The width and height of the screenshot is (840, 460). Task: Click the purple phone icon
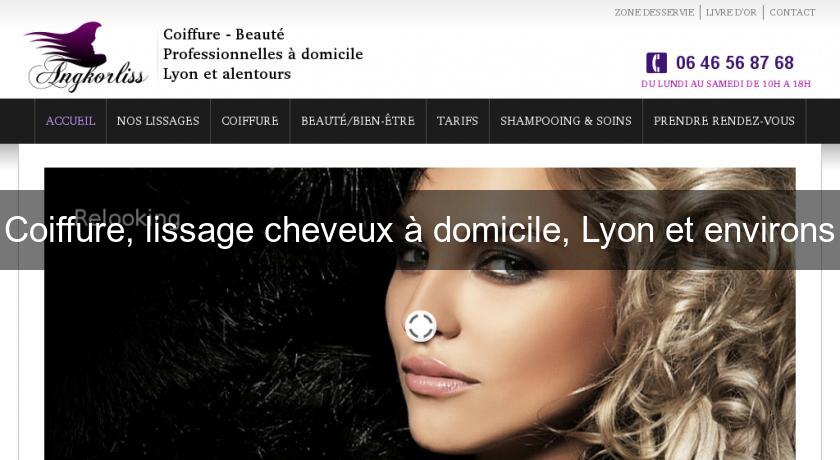[656, 63]
